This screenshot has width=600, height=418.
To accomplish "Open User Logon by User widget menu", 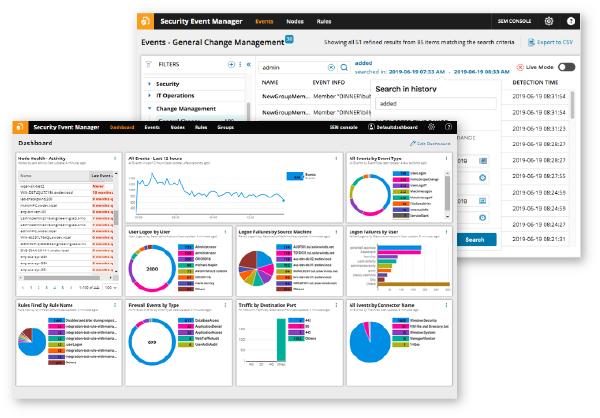I will 225,232.
